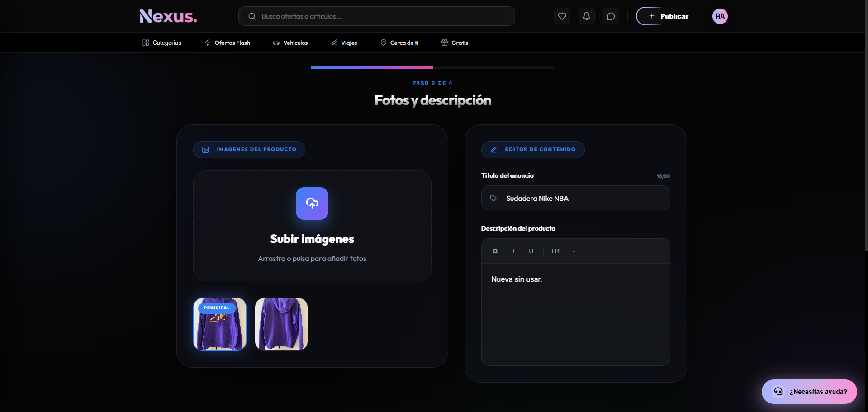Click the EDITOR DE CONTENIDO badge

[x=533, y=150]
